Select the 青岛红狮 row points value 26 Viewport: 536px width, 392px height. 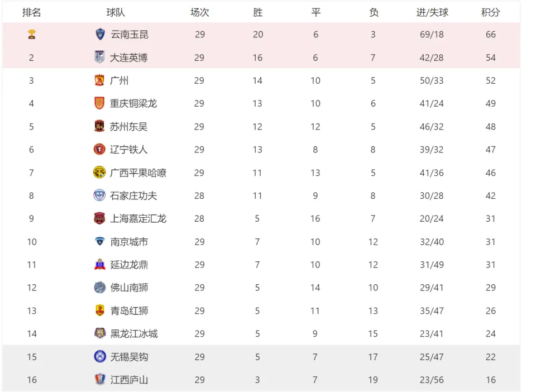point(491,310)
